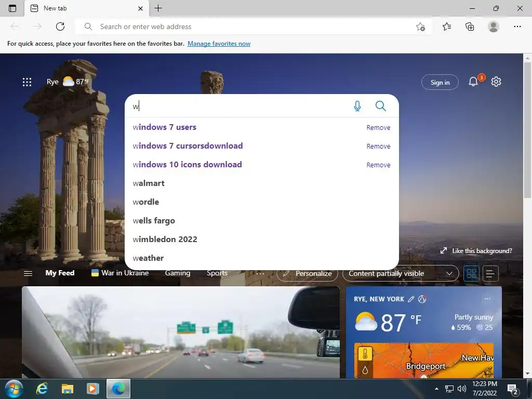Screen dimensions: 532x399
Task: Switch to grid layout view
Action: pos(471,273)
